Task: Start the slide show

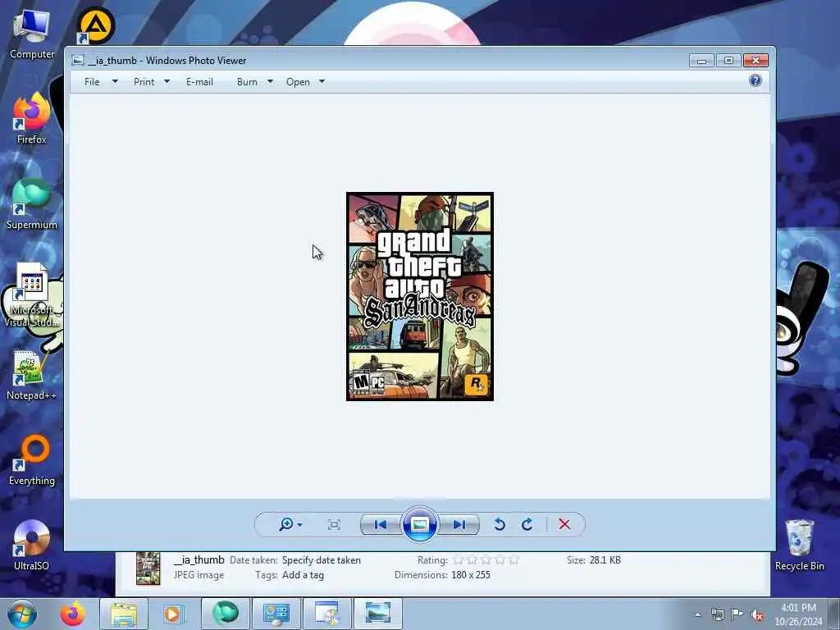Action: tap(419, 524)
